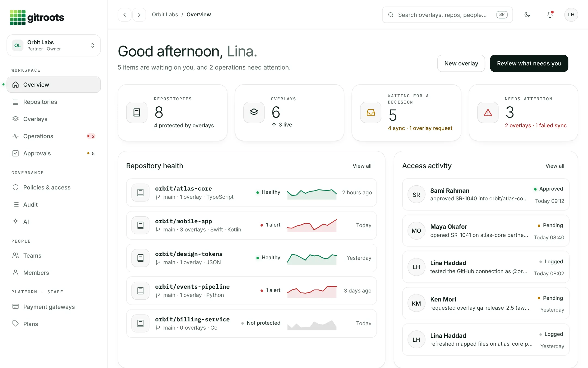
Task: Click the Needs attention warning icon
Action: [488, 112]
